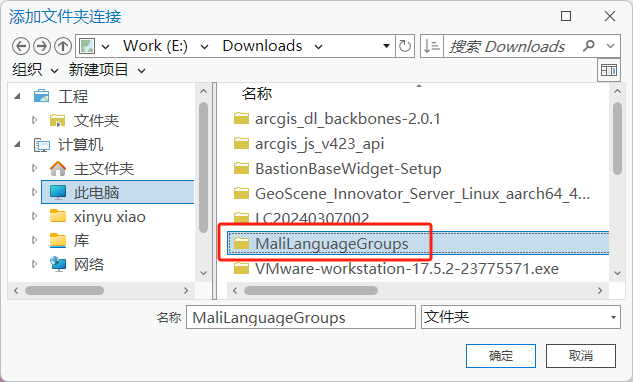The width and height of the screenshot is (633, 382).
Task: Cancel with the 取消 button
Action: pyautogui.click(x=581, y=356)
